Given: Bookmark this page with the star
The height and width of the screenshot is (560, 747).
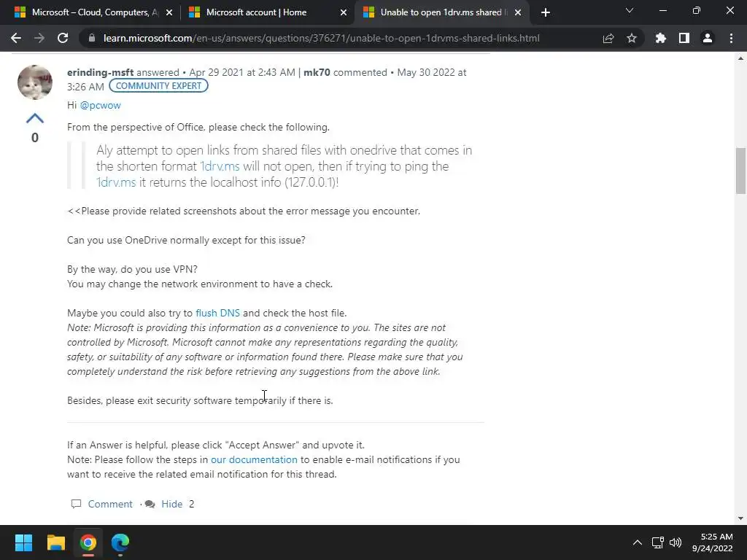Looking at the screenshot, I should click(631, 38).
